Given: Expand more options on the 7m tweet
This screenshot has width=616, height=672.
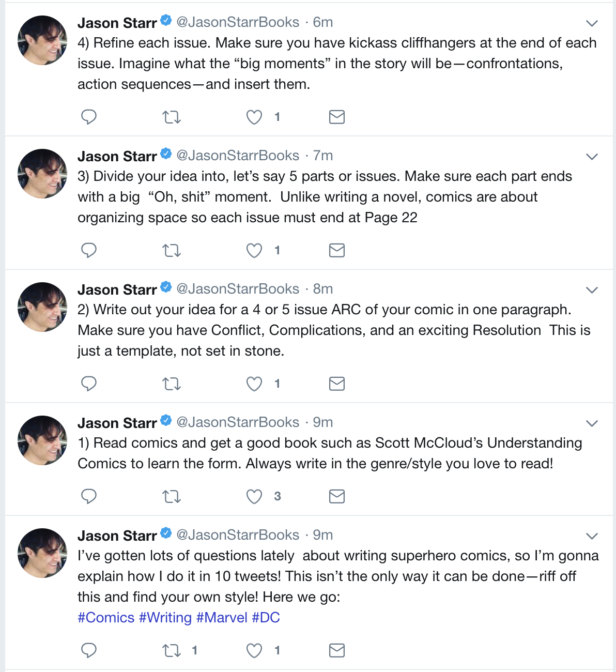Looking at the screenshot, I should (592, 157).
